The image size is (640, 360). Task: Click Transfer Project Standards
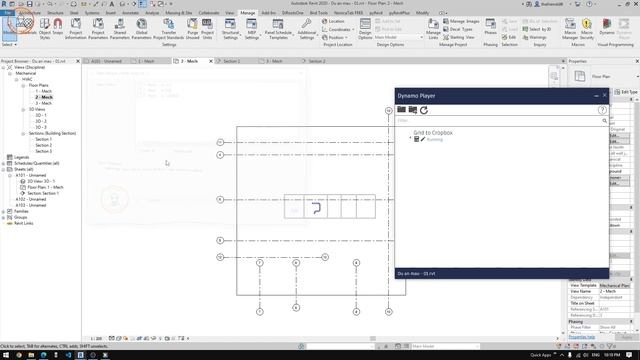click(x=169, y=28)
